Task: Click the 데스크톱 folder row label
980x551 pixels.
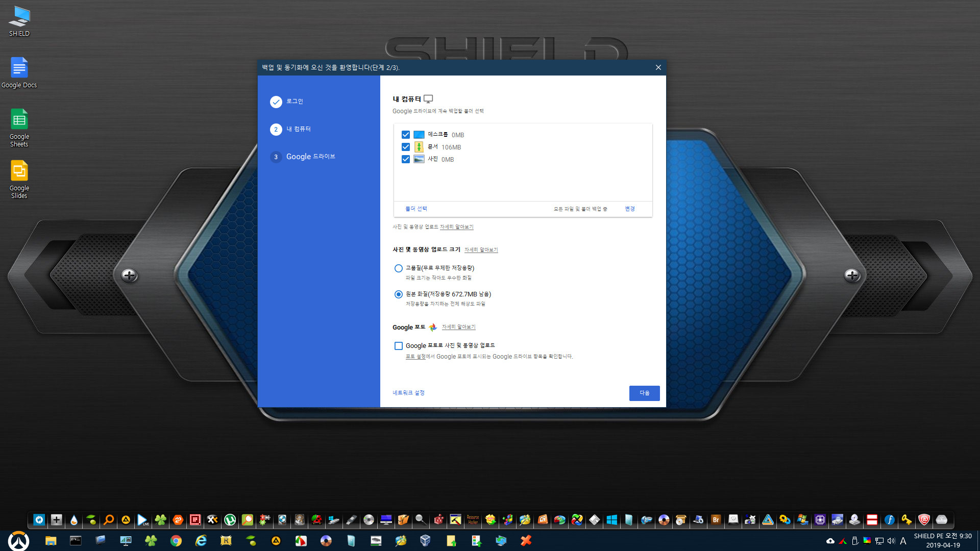Action: coord(438,135)
